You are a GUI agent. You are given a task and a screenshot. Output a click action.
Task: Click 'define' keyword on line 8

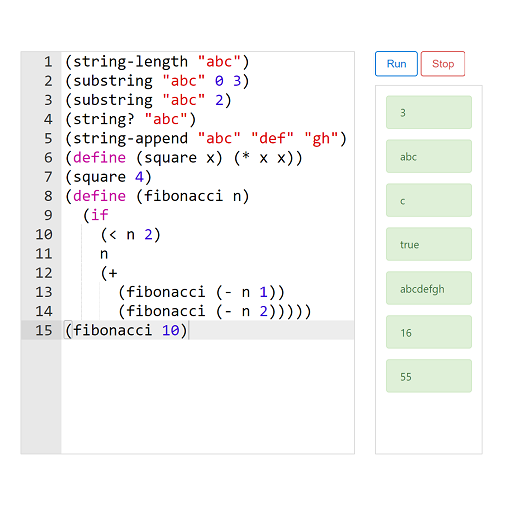point(99,196)
